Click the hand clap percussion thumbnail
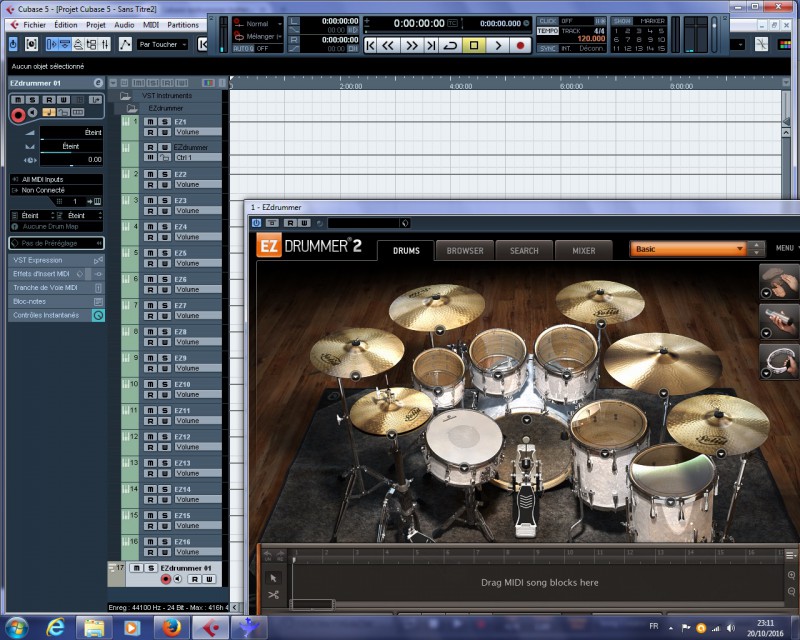 click(x=779, y=281)
